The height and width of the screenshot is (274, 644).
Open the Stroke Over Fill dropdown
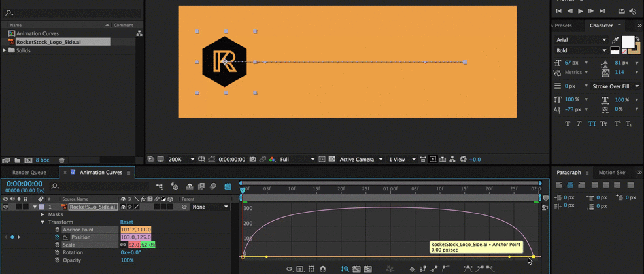pos(616,86)
